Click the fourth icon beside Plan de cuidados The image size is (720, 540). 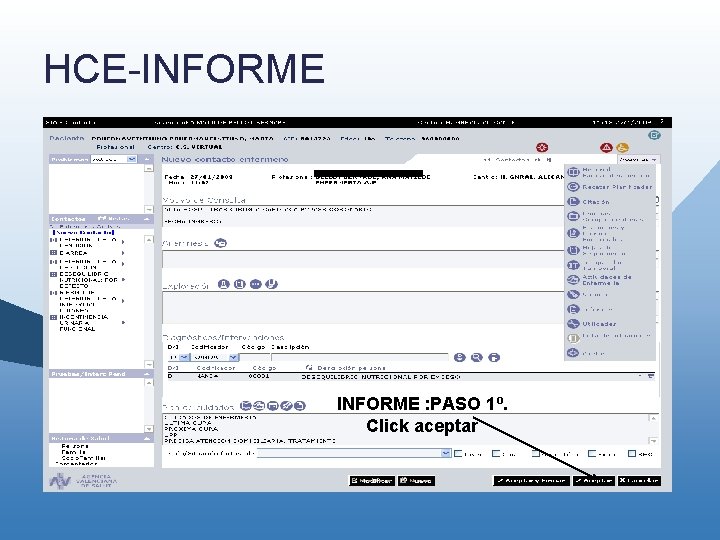[286, 405]
